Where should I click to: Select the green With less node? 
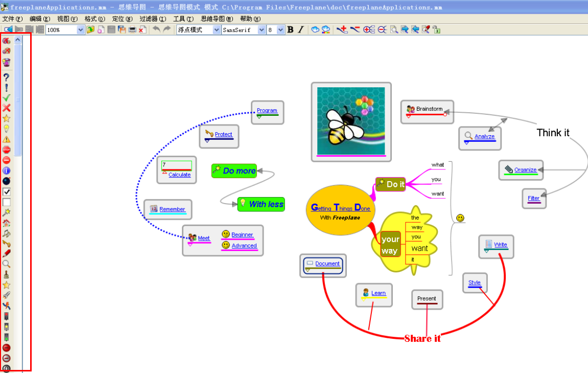[261, 204]
